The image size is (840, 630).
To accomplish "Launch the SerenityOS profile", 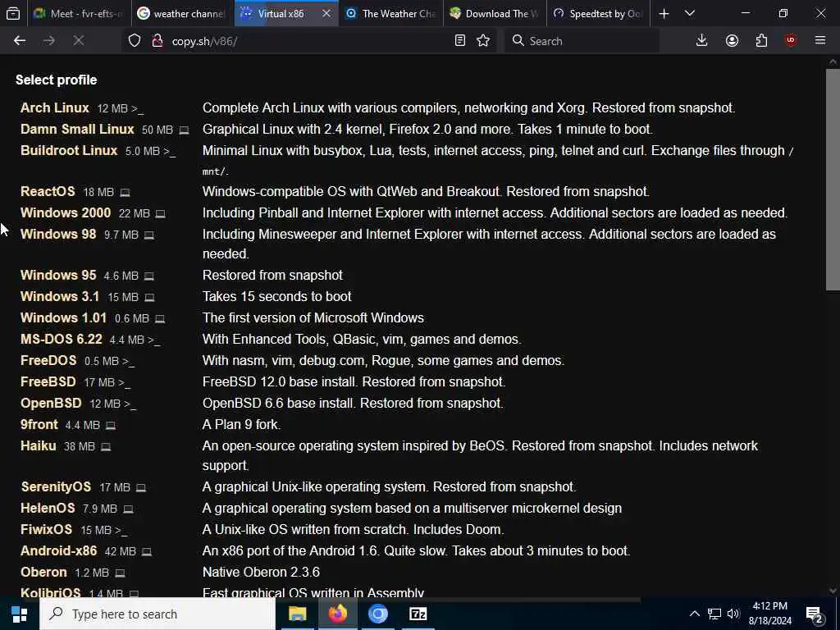I will click(x=57, y=487).
